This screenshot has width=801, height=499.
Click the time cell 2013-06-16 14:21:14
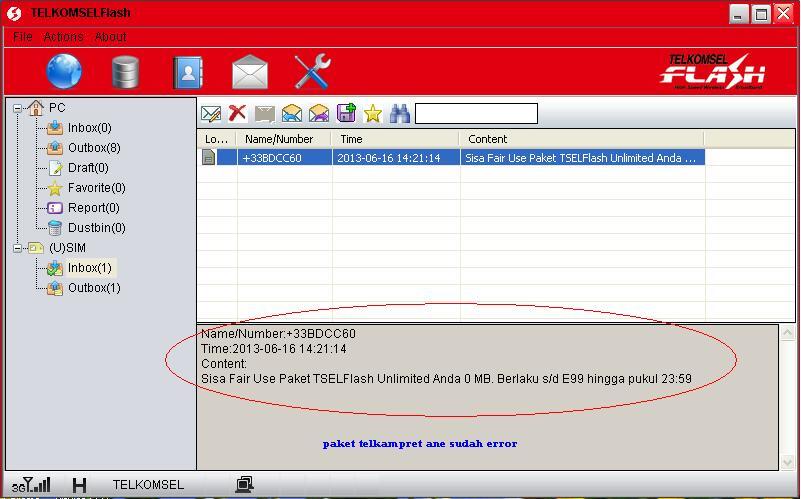[x=396, y=158]
